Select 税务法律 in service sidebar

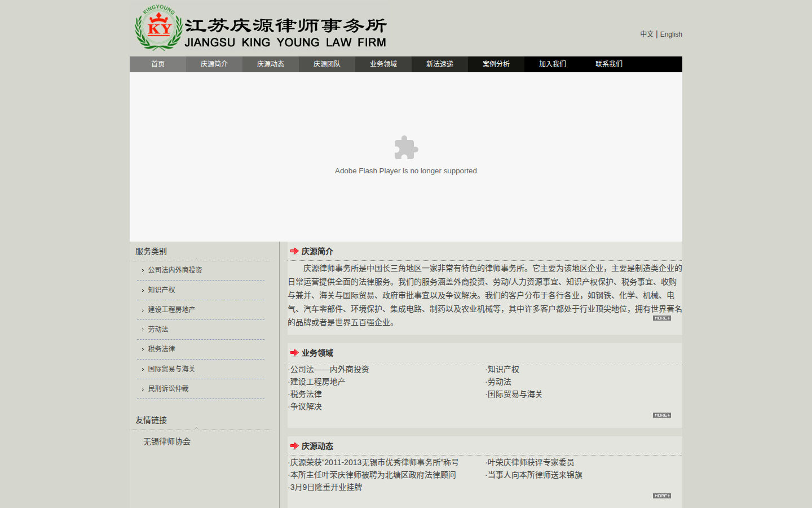(161, 349)
